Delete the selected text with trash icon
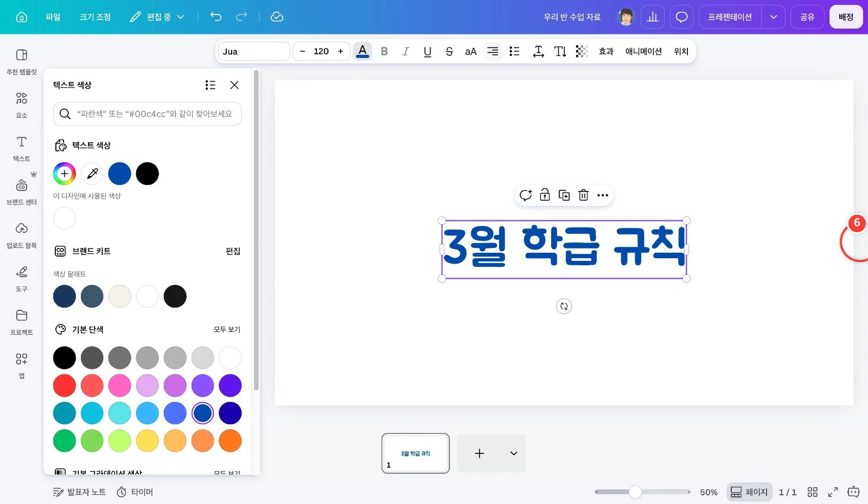The image size is (868, 504). [583, 195]
